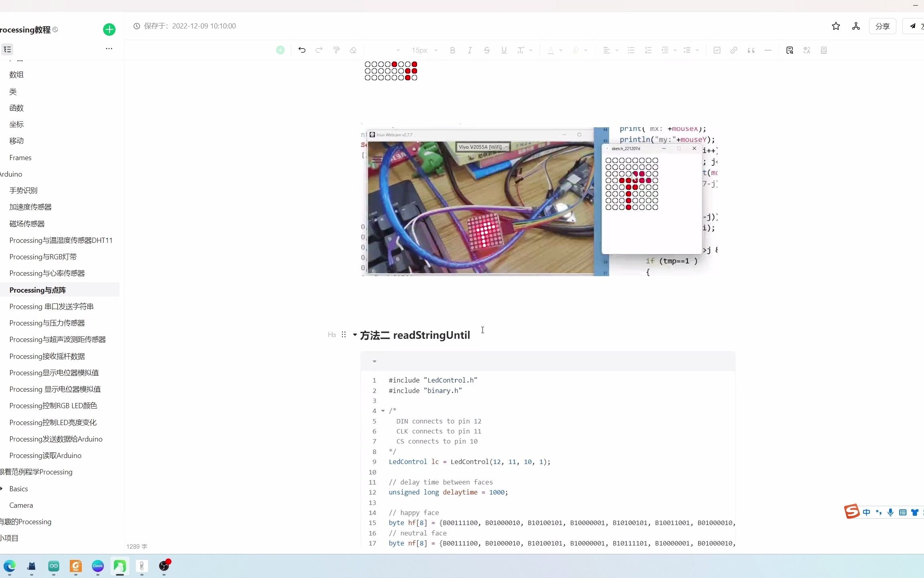Open find and replace tool
This screenshot has width=924, height=578.
pyautogui.click(x=789, y=50)
